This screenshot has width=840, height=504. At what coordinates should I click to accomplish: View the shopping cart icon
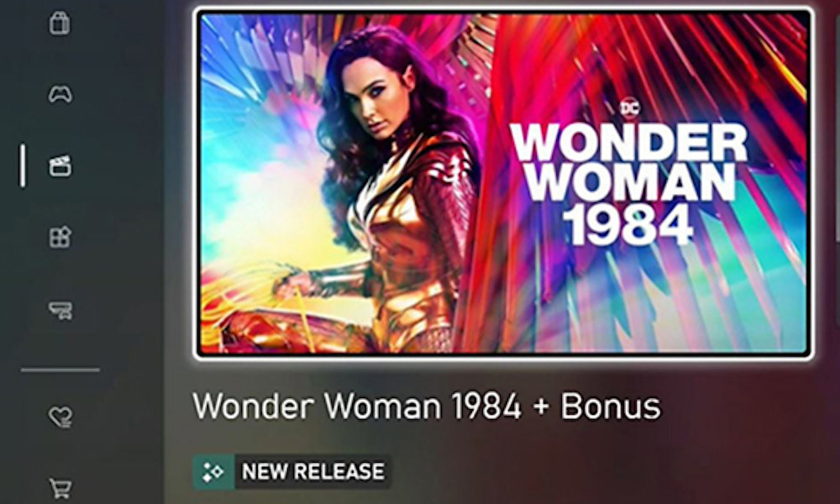coord(60,488)
